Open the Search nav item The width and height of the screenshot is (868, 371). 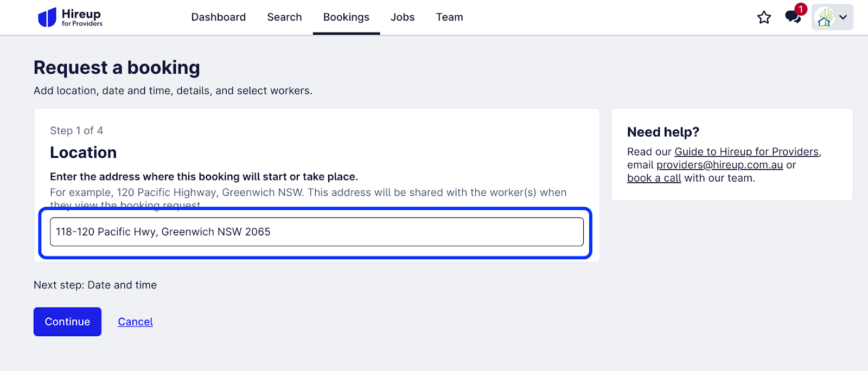coord(284,17)
